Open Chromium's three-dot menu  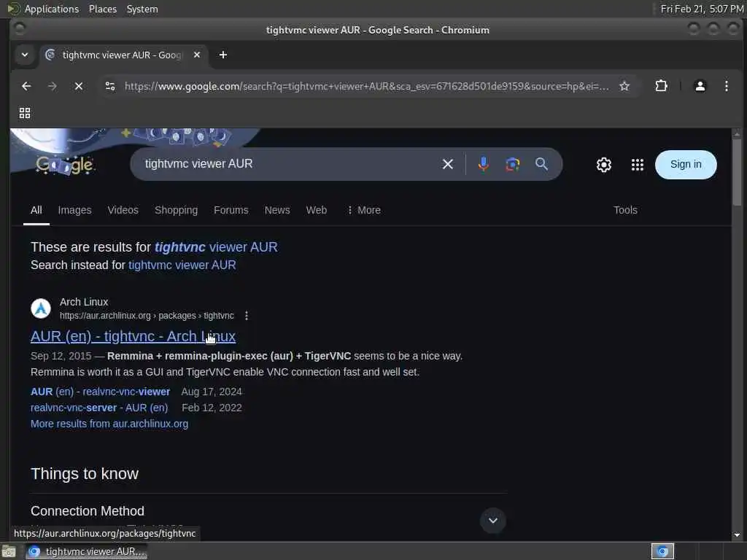click(726, 86)
